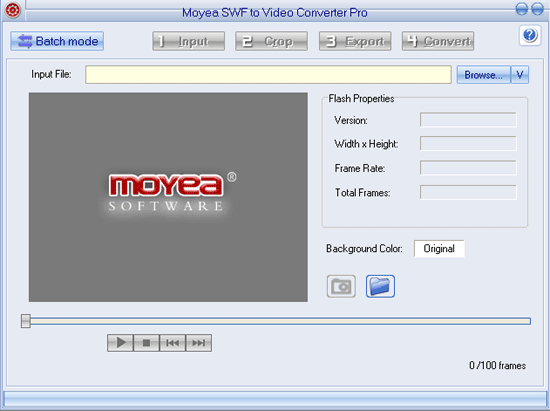The height and width of the screenshot is (411, 550).
Task: Expand the V dropdown beside Browse
Action: (520, 75)
